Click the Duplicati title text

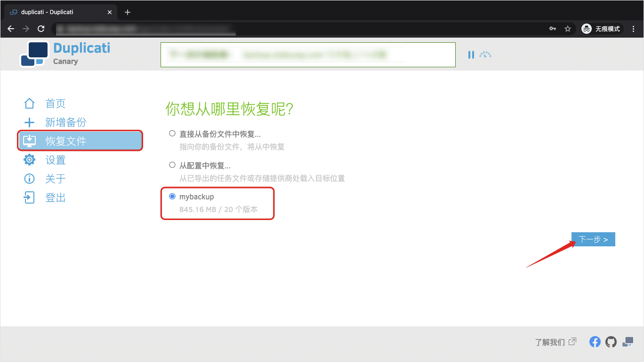82,48
